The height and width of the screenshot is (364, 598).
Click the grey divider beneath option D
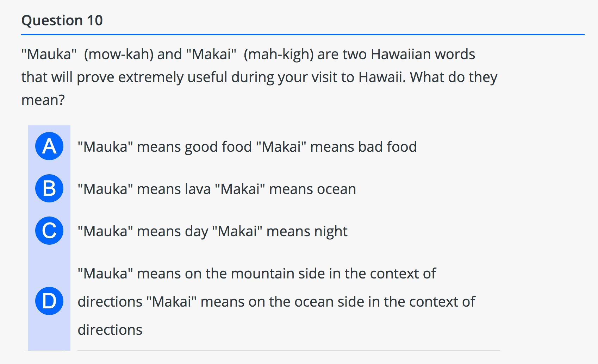[289, 351]
